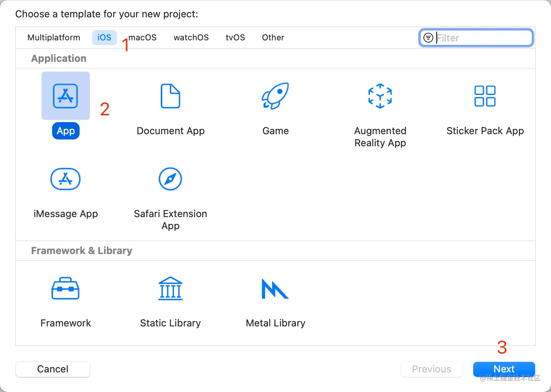Viewport: 551px width, 392px height.
Task: Click the Cancel button
Action: (x=52, y=369)
